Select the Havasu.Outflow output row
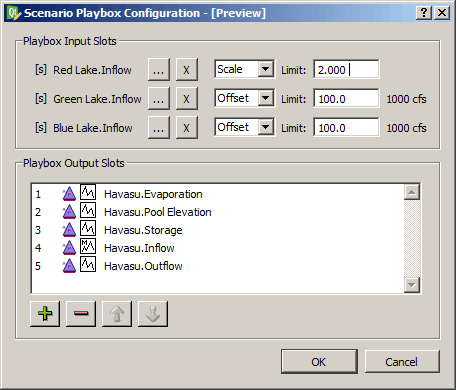 217,266
